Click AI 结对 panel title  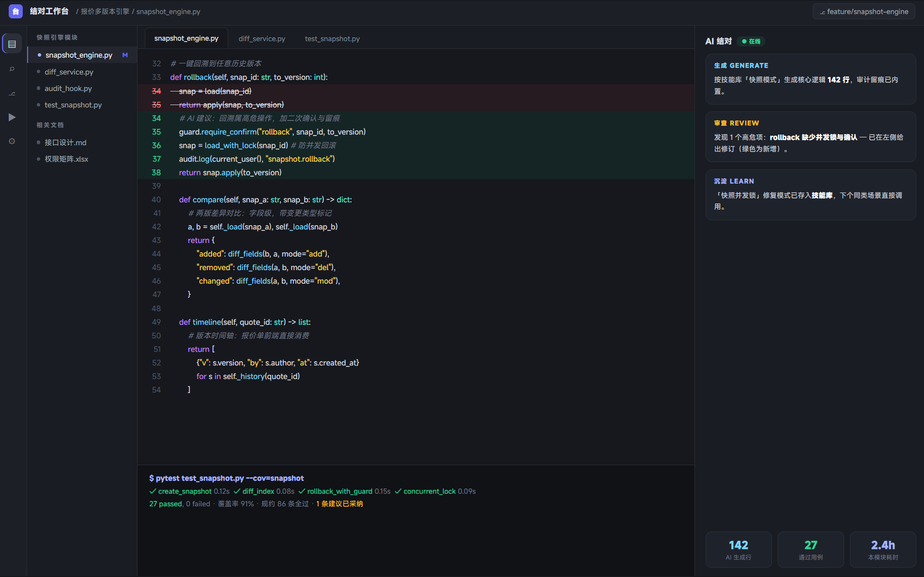click(x=718, y=41)
